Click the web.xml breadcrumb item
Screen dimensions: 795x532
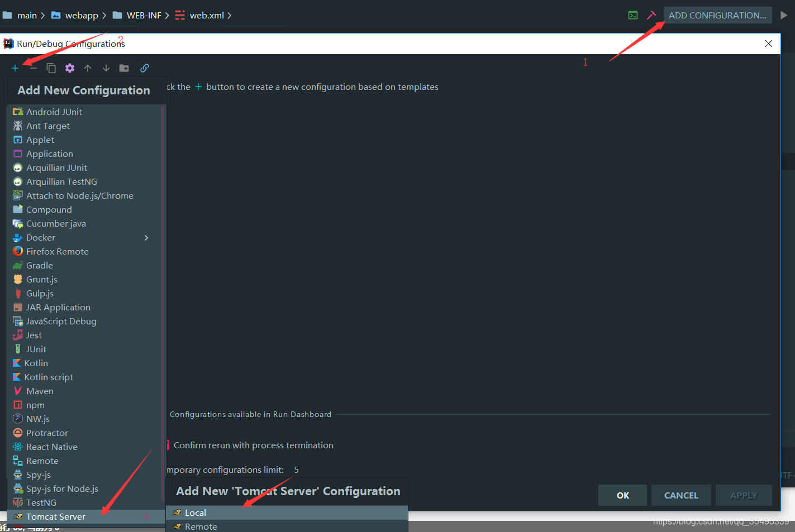pos(199,15)
